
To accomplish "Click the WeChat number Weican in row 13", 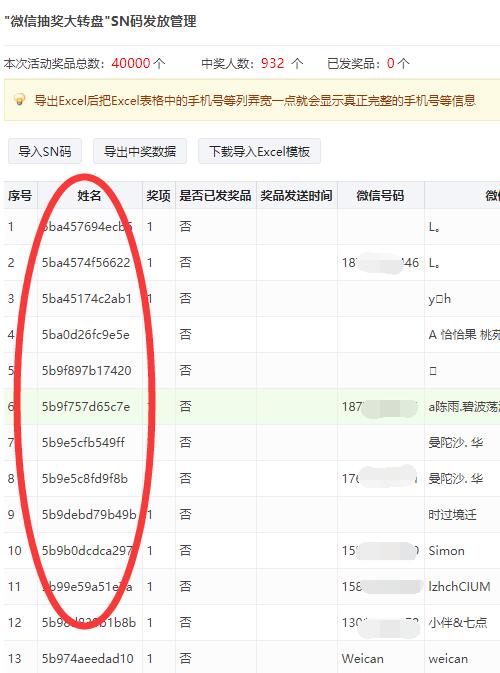I will (x=363, y=658).
